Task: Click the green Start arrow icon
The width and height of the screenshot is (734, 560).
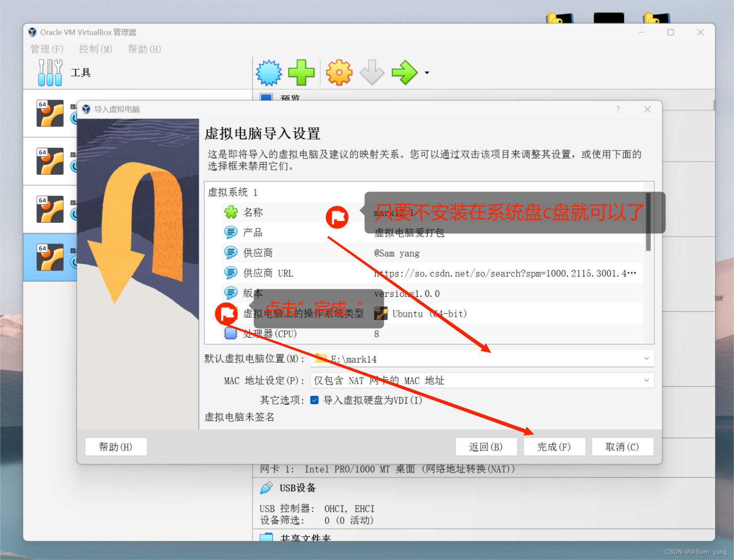Action: coord(404,72)
